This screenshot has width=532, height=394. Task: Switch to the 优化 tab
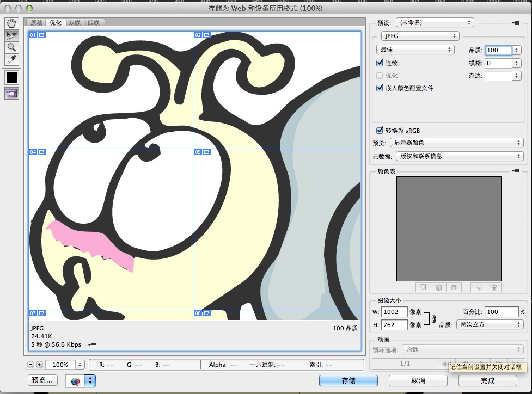click(x=56, y=23)
